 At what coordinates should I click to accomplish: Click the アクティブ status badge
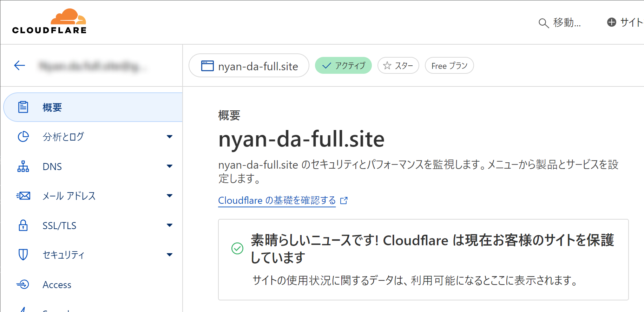[x=343, y=65]
